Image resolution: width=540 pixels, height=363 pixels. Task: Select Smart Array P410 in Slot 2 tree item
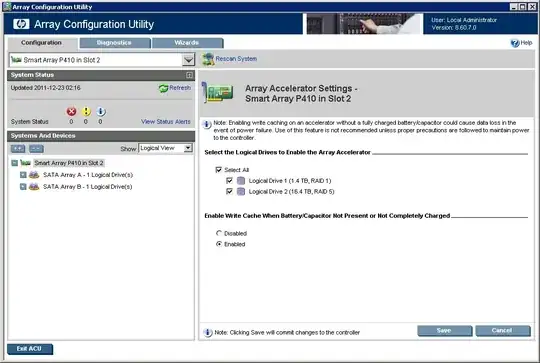pyautogui.click(x=69, y=163)
